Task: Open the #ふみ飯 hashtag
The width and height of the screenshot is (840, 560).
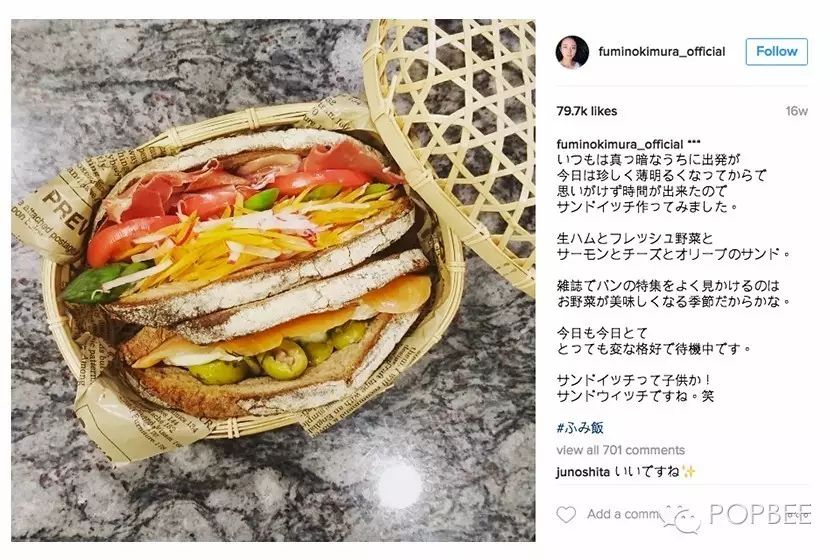Action: click(x=580, y=427)
